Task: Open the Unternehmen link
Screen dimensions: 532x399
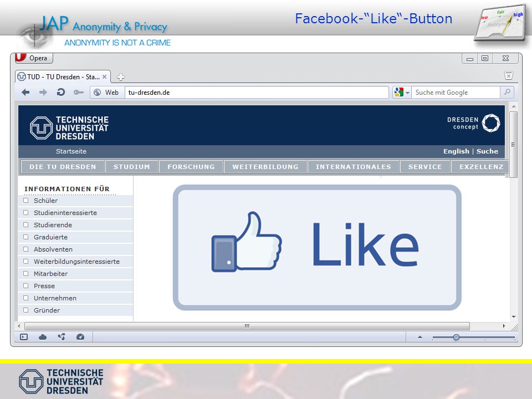Action: (55, 298)
